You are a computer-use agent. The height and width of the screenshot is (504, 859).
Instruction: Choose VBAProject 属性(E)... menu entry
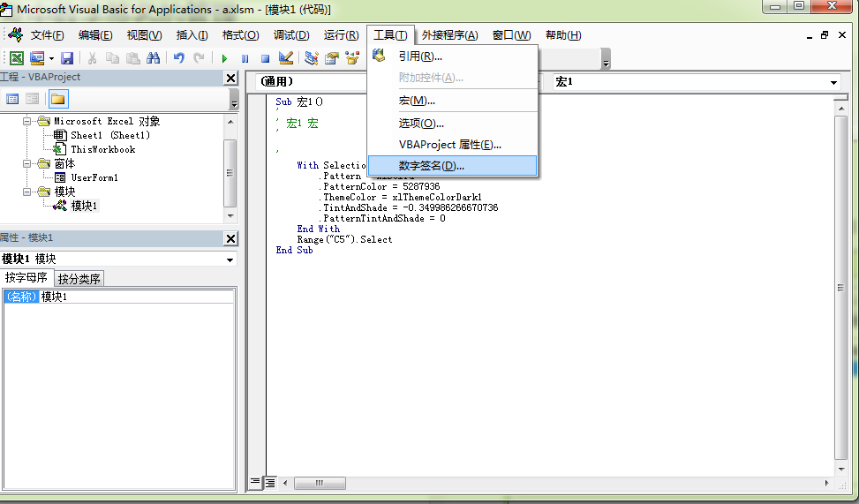453,145
